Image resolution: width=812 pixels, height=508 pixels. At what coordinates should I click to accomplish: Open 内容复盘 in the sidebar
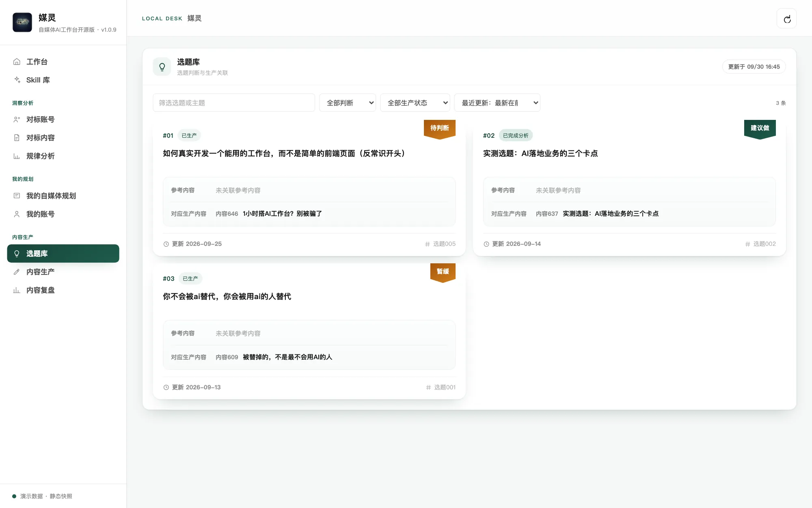[x=63, y=290]
